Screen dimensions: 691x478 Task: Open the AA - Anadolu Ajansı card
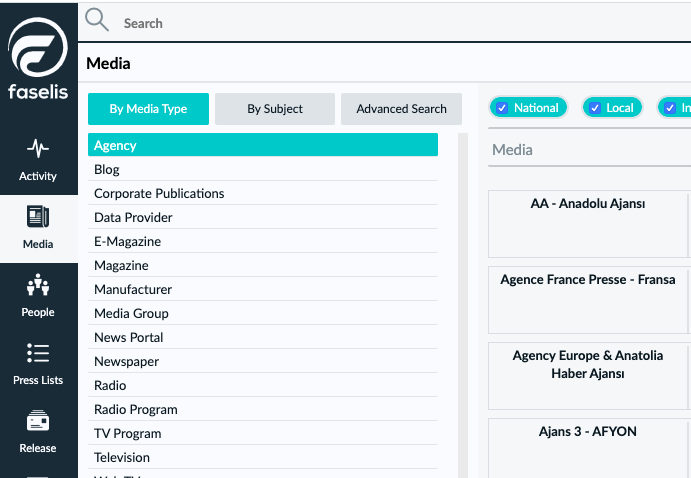click(588, 224)
